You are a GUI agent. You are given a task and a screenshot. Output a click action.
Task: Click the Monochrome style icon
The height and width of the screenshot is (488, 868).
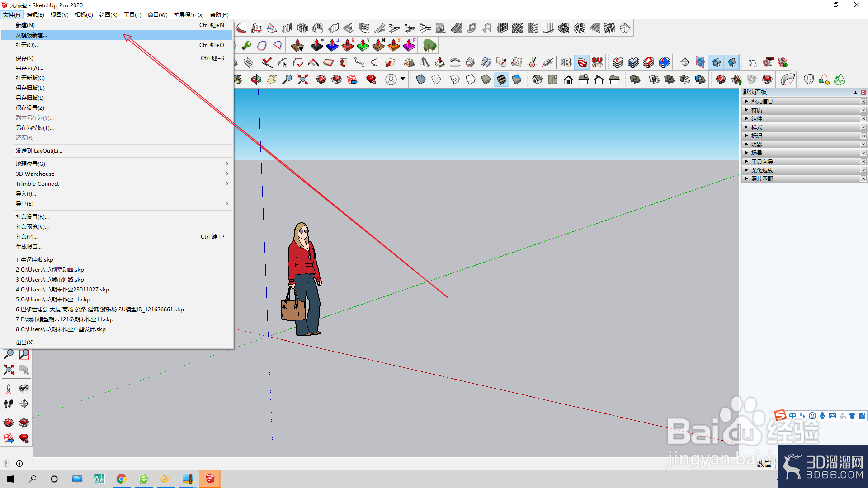click(517, 80)
